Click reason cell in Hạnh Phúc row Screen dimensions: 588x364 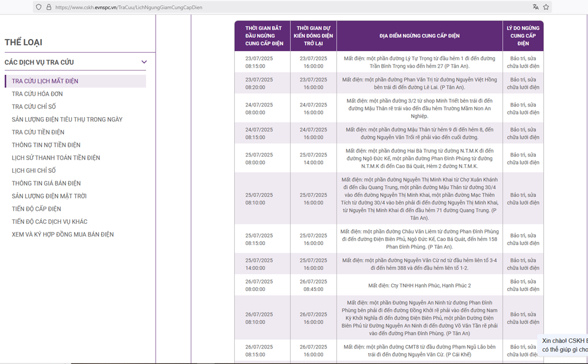(523, 285)
